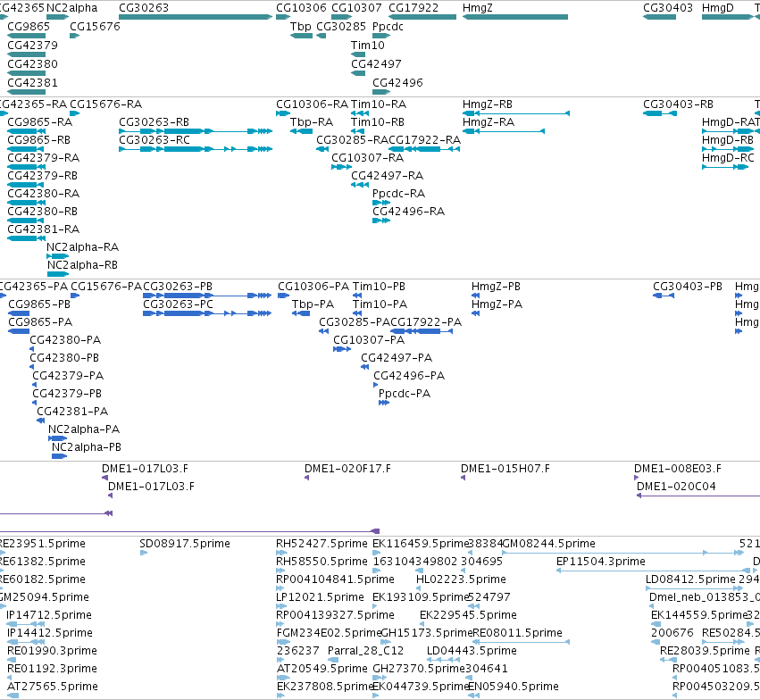
Task: Select the CG30263 gene feature label
Action: (x=144, y=8)
